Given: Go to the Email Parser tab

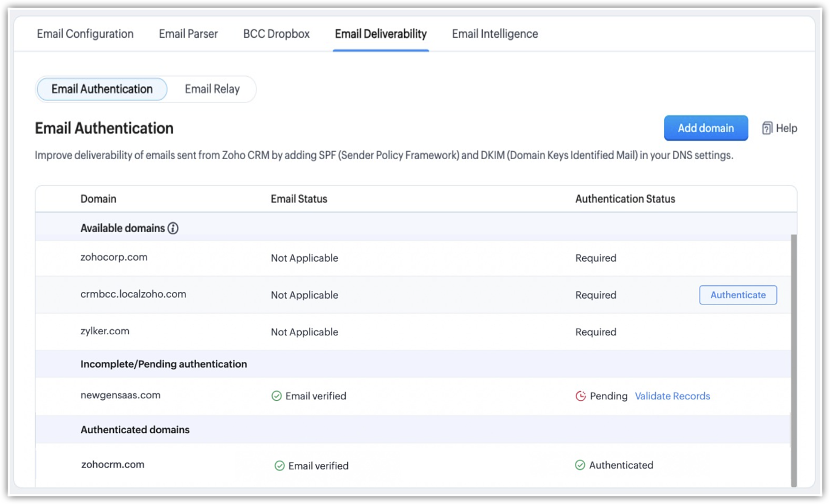Looking at the screenshot, I should tap(188, 34).
